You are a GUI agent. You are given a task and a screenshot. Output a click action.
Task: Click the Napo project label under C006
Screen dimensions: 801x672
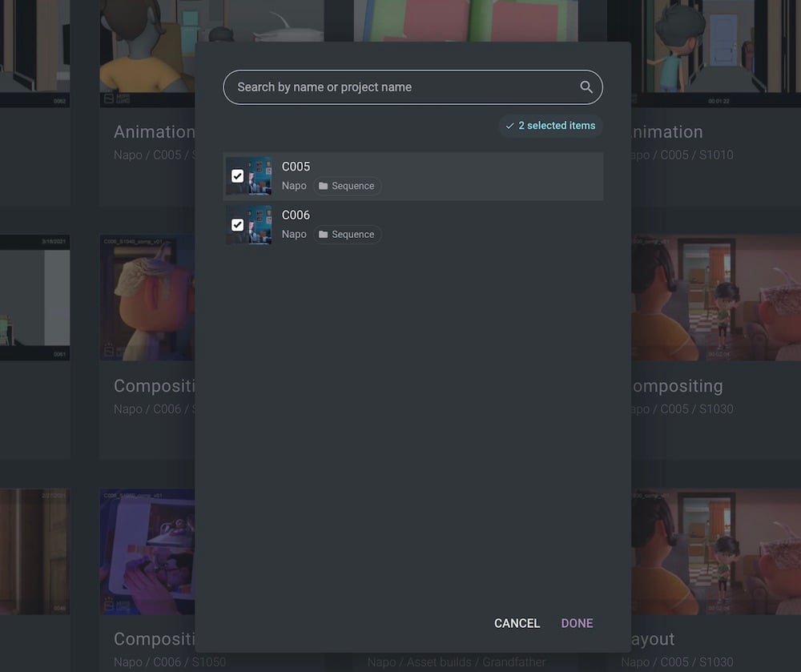[294, 234]
